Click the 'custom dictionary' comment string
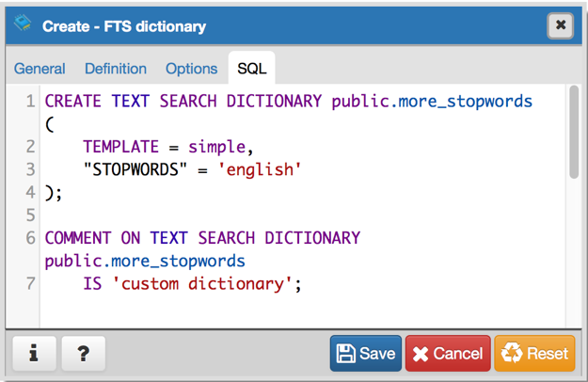This screenshot has height=382, width=588. click(203, 283)
